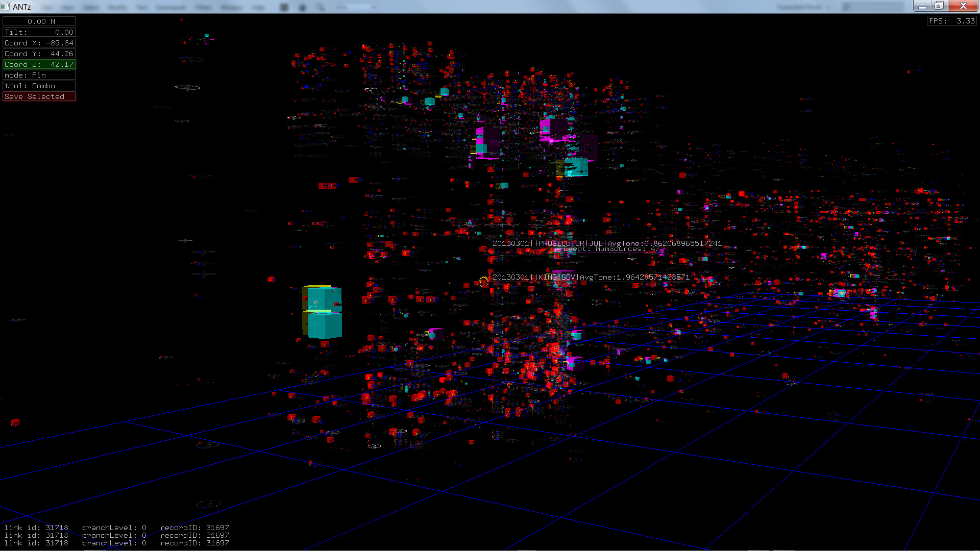Screen dimensions: 980x551
Task: Click the Tilt value field
Action: (39, 32)
